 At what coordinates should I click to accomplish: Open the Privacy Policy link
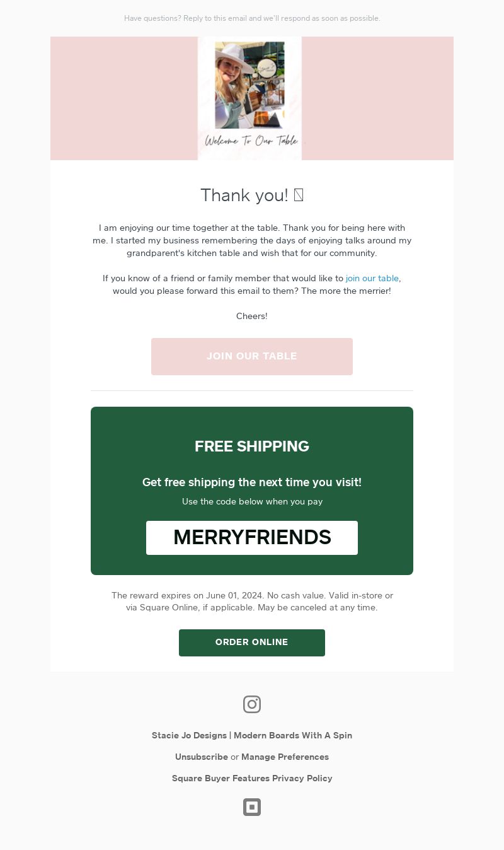click(302, 778)
